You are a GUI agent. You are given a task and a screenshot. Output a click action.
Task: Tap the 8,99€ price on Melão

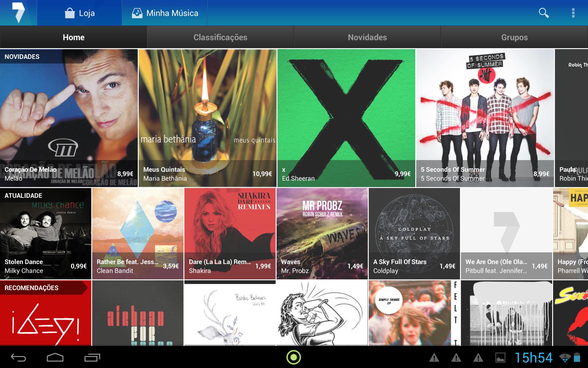click(x=125, y=174)
